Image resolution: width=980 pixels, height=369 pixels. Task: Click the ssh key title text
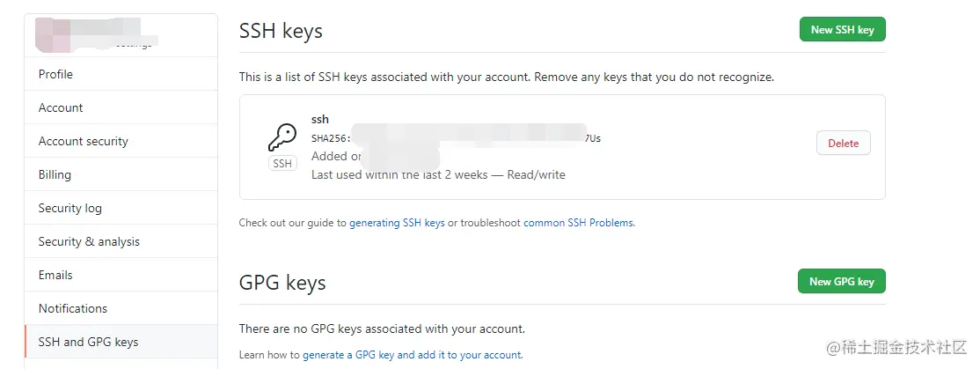click(x=320, y=120)
